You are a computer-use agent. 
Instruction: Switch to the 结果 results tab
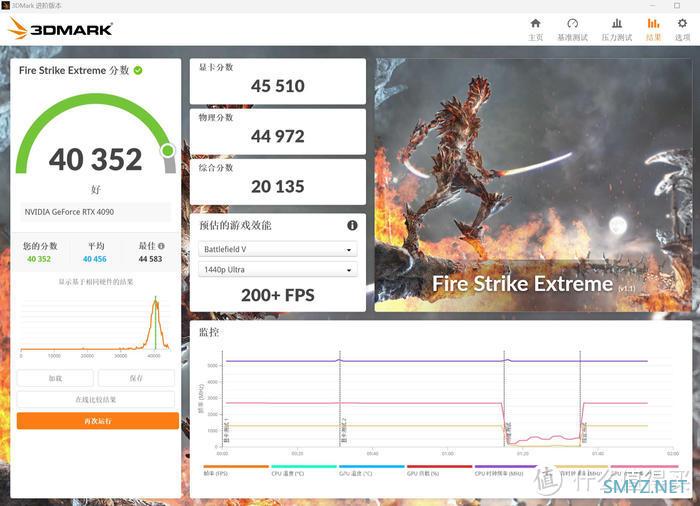tap(653, 29)
